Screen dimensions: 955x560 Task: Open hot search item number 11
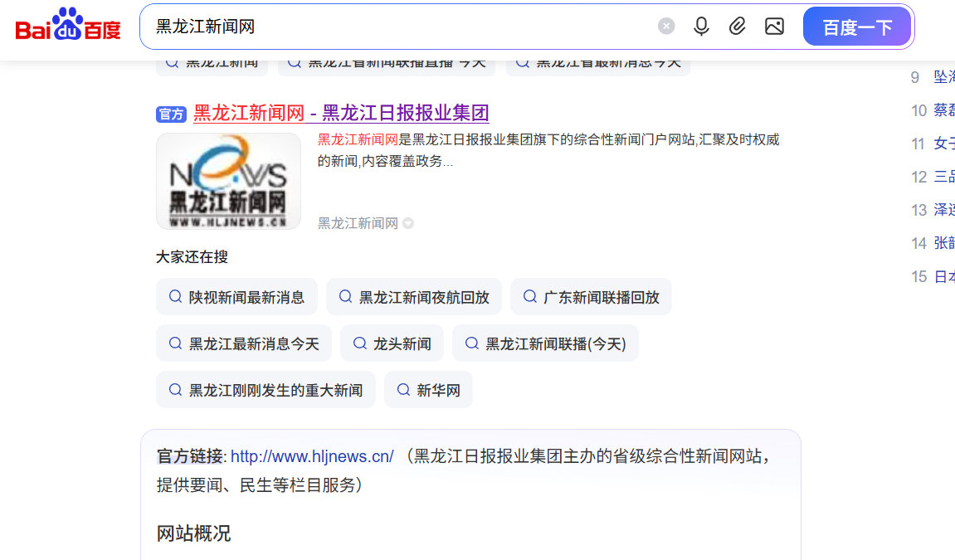[x=933, y=144]
